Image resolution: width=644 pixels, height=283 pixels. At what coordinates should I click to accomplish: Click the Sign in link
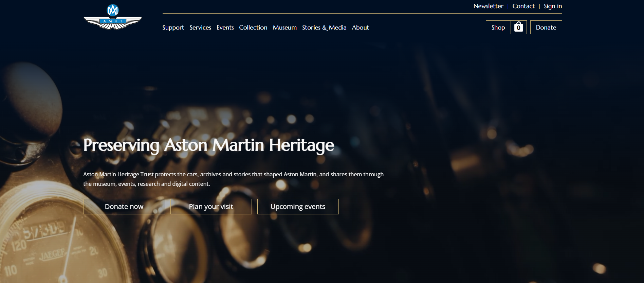pyautogui.click(x=553, y=6)
